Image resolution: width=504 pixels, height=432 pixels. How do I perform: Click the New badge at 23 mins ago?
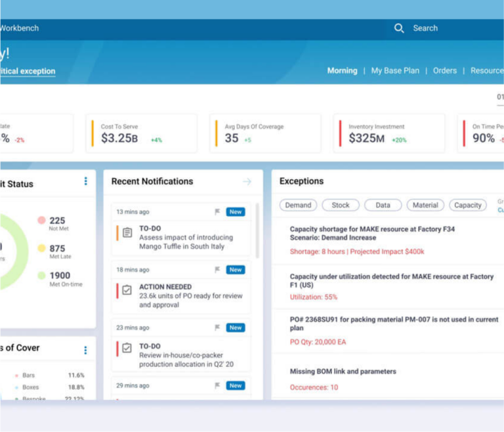click(x=236, y=328)
